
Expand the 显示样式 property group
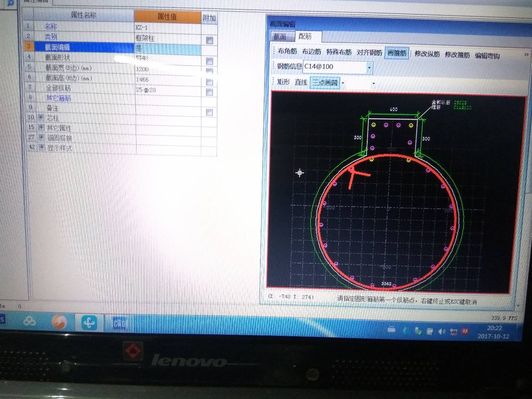pyautogui.click(x=41, y=147)
